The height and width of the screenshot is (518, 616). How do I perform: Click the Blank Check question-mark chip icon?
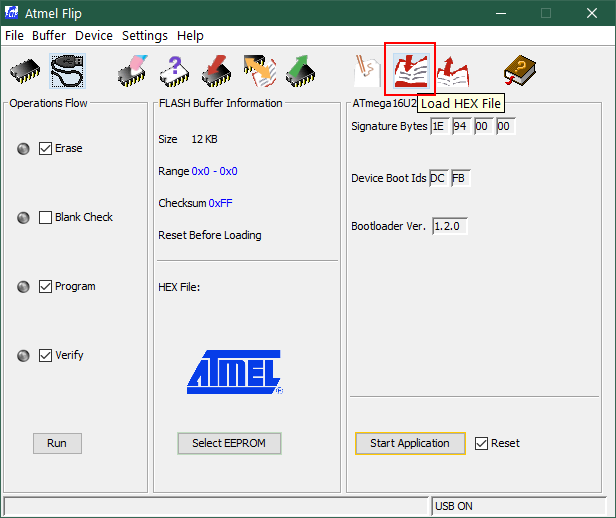coord(174,71)
